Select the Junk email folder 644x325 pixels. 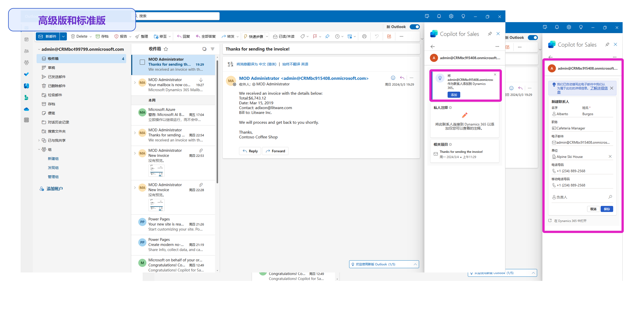click(x=55, y=95)
